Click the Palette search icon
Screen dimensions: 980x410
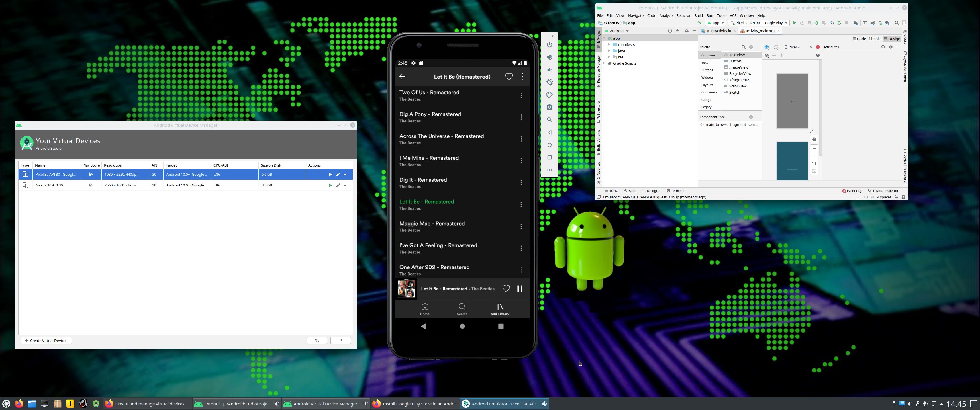pyautogui.click(x=743, y=47)
